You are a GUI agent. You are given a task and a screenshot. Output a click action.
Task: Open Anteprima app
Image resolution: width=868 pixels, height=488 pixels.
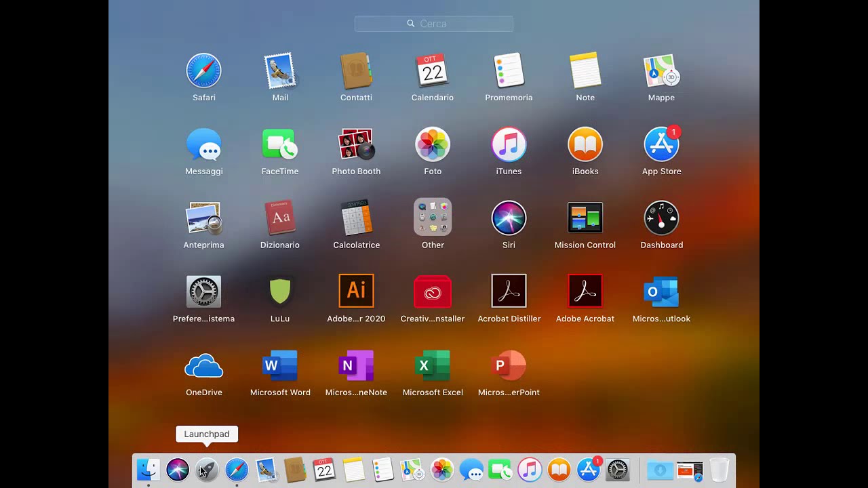[x=203, y=218]
